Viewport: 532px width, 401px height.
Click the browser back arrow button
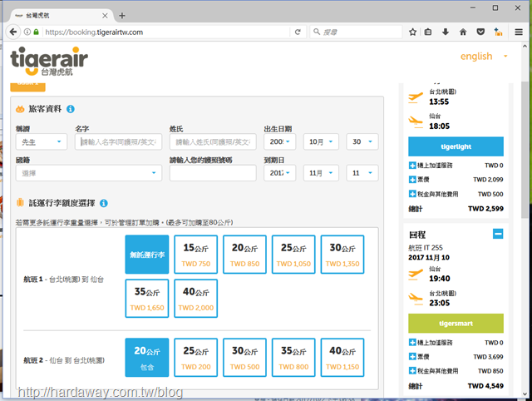pyautogui.click(x=13, y=32)
